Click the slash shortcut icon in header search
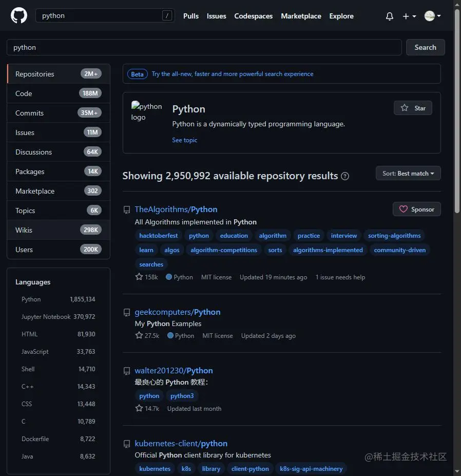 [x=167, y=15]
